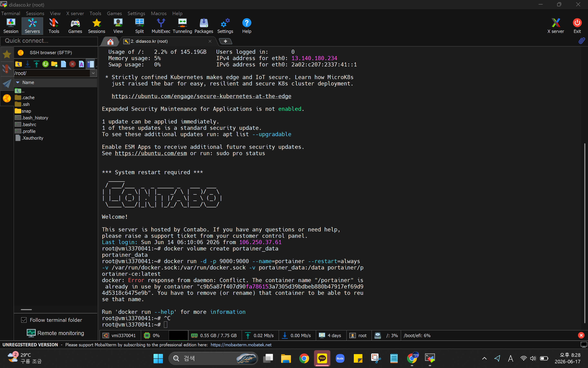Click the /root/ path field
The height and width of the screenshot is (368, 588).
(x=52, y=73)
